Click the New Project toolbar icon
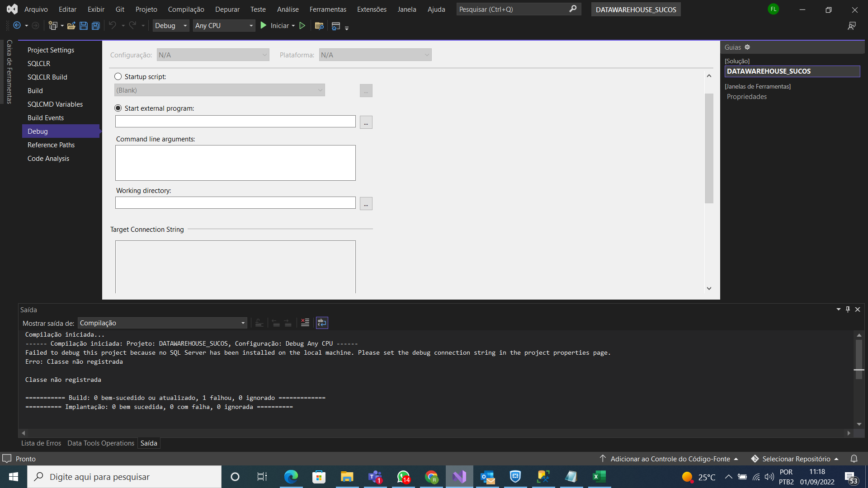The width and height of the screenshot is (868, 488). [x=53, y=26]
